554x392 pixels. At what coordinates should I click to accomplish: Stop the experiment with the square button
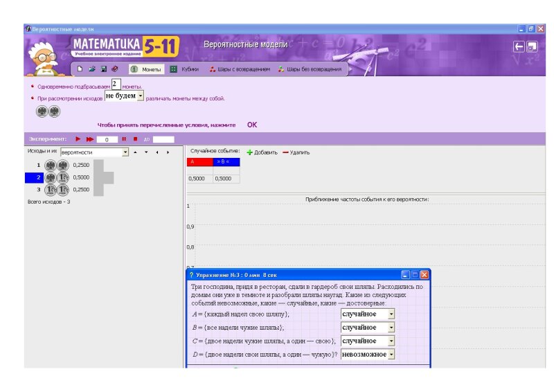135,139
